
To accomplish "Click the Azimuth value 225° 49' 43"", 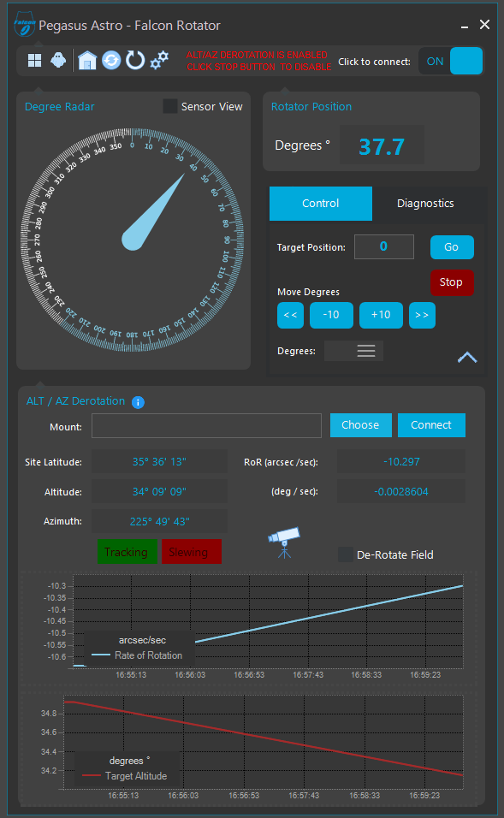I will coord(160,521).
